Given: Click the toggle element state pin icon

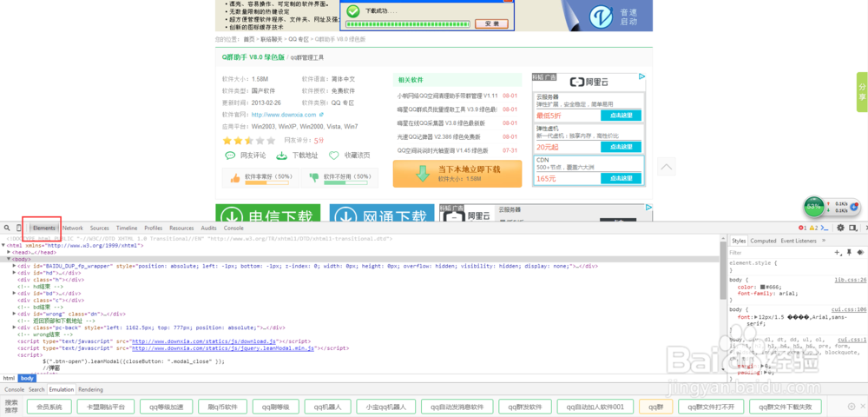Looking at the screenshot, I should pos(849,253).
